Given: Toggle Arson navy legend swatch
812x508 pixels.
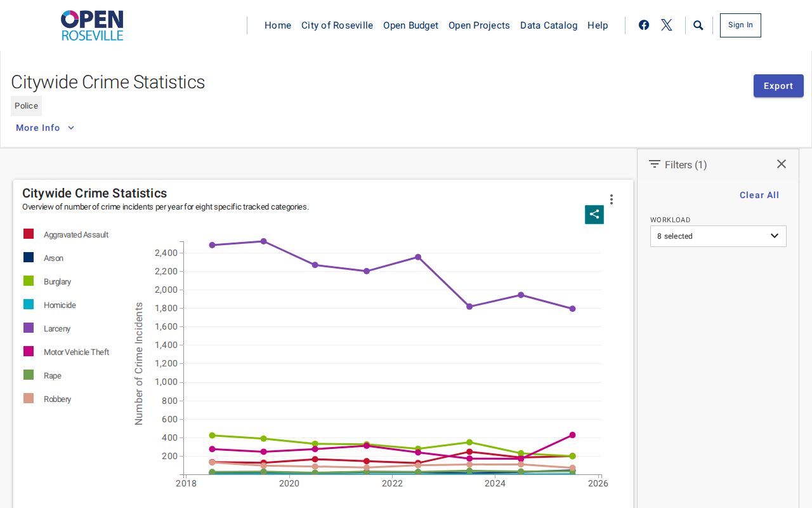Looking at the screenshot, I should [29, 258].
